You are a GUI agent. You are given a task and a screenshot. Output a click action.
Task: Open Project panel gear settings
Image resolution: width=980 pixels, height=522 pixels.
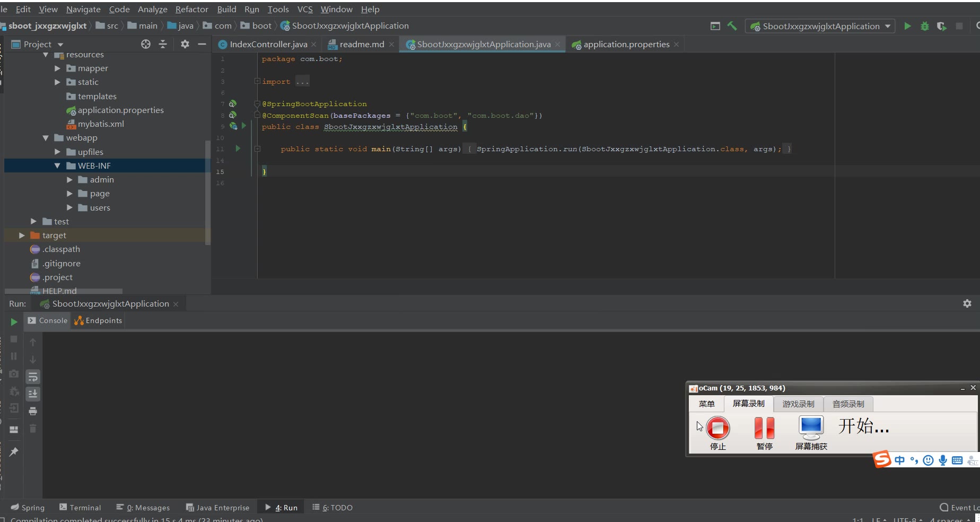tap(185, 44)
